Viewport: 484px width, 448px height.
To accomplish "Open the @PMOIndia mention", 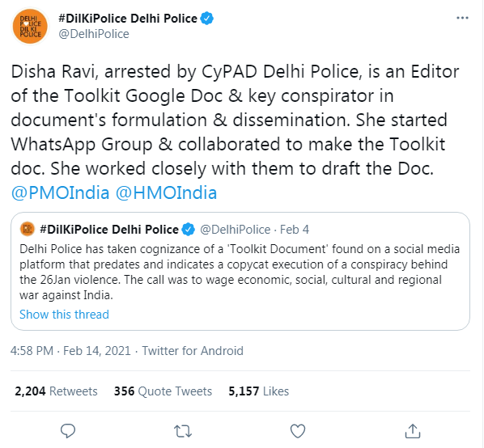I will pos(60,193).
